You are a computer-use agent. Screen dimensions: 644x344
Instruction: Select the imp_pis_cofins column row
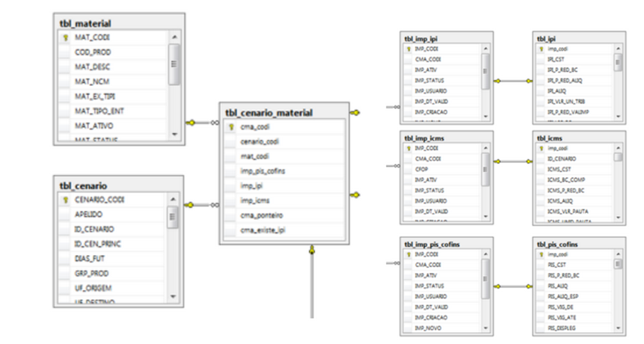[x=284, y=171]
